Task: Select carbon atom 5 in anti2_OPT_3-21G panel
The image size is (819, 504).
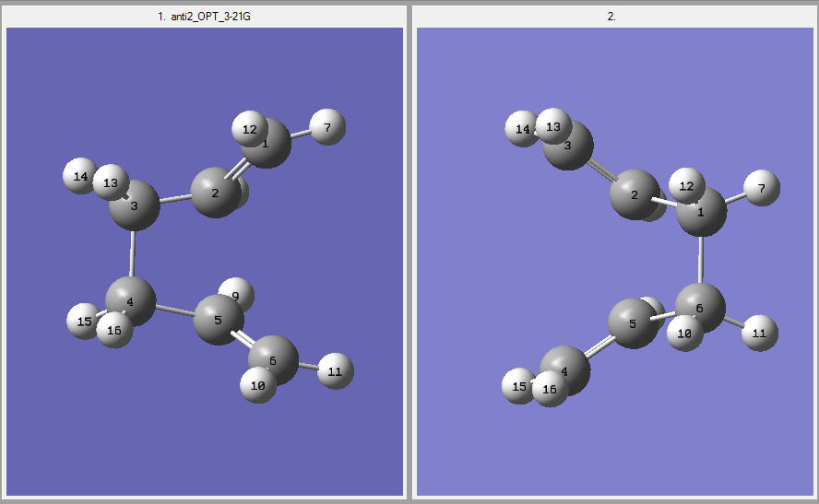Action: pos(219,320)
